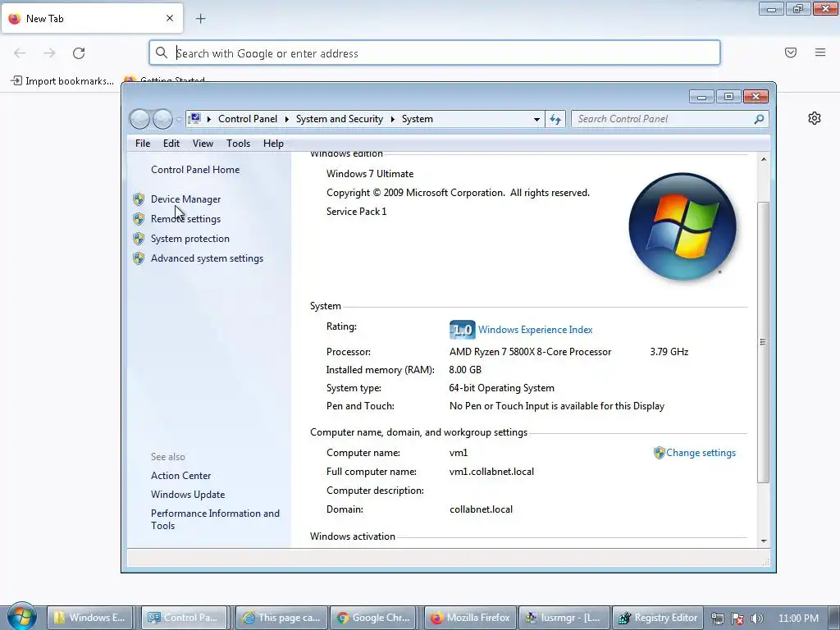
Task: Open Action Center under See also
Action: (x=180, y=475)
